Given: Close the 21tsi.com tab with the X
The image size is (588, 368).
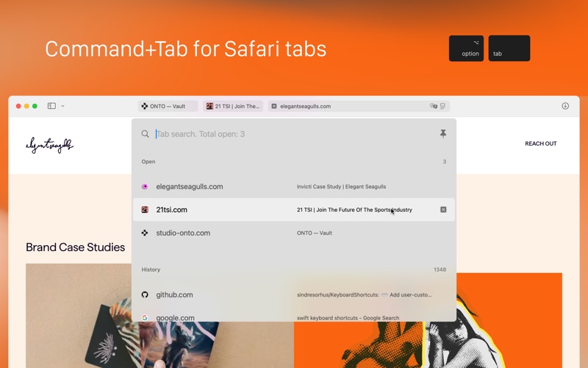Looking at the screenshot, I should (x=443, y=210).
